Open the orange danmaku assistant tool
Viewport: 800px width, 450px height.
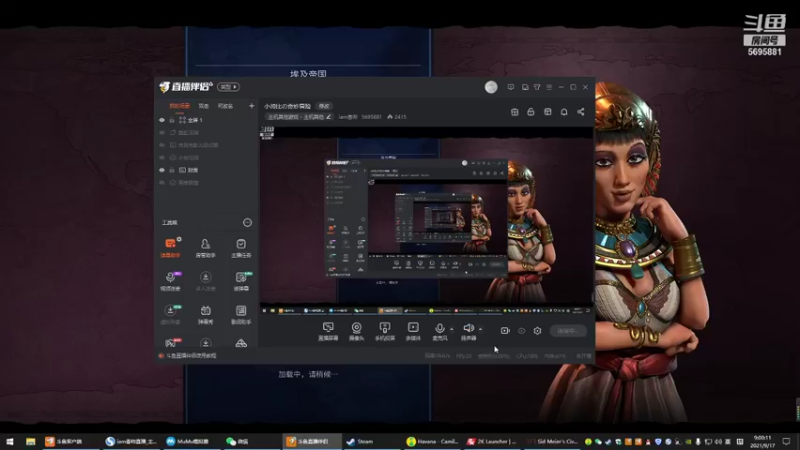[x=170, y=247]
